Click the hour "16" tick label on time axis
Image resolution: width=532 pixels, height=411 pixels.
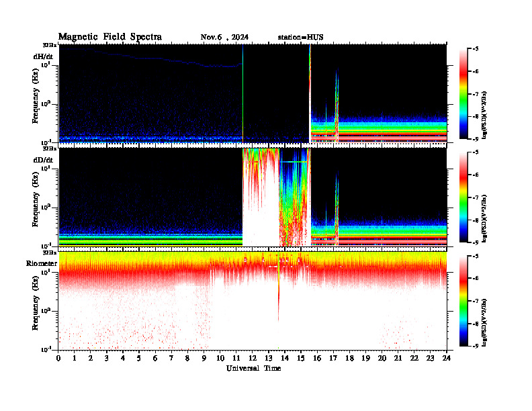[x=317, y=359]
